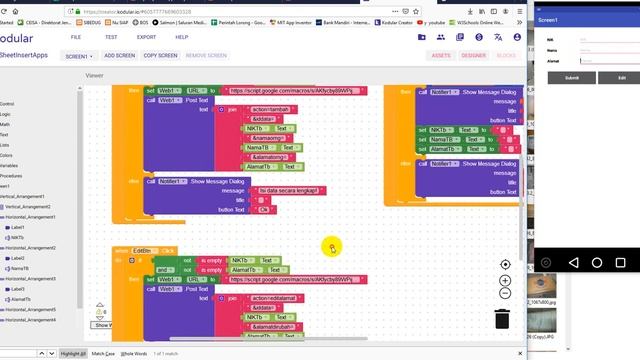Image resolution: width=640 pixels, height=360 pixels.
Task: Open the 'and' operator dropdown in the logic block
Action: coord(165,270)
